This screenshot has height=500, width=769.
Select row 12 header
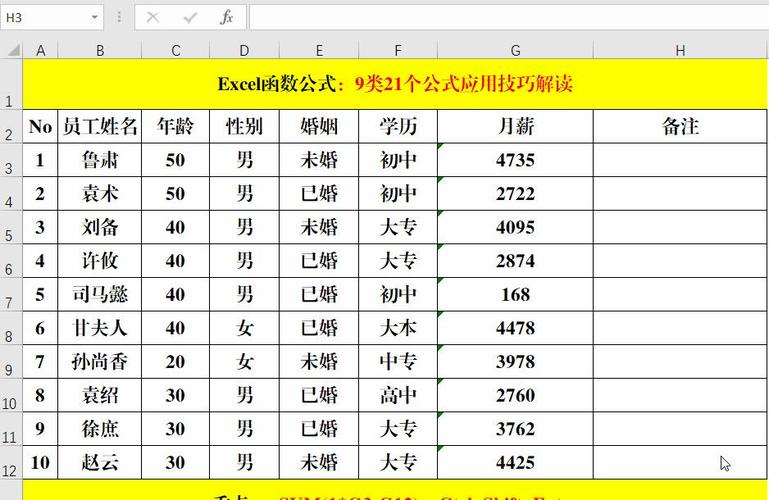point(11,463)
